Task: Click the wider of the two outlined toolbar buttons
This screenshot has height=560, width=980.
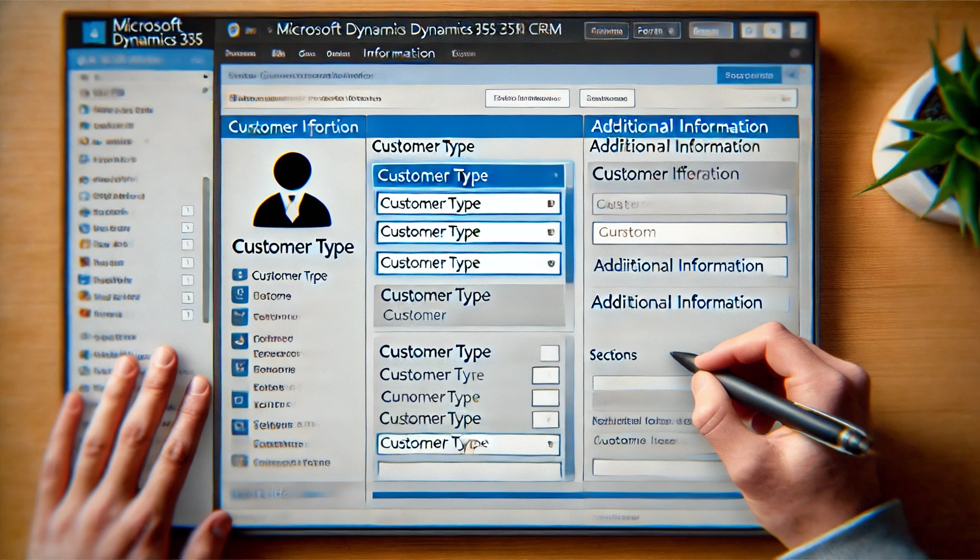Action: click(527, 98)
